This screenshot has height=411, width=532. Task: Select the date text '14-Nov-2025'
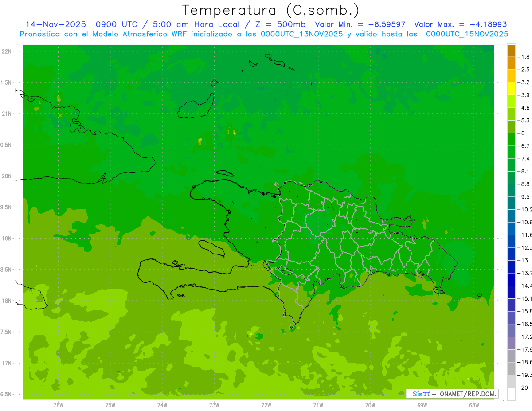coord(55,24)
